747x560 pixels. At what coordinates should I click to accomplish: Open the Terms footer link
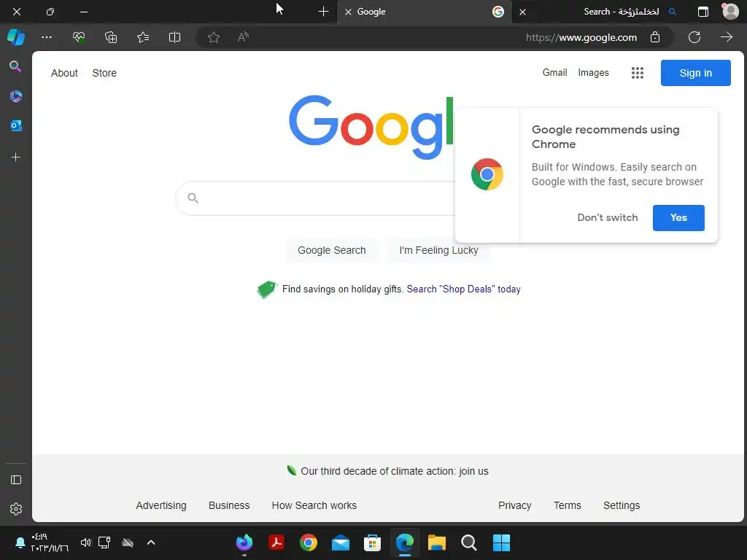[567, 505]
